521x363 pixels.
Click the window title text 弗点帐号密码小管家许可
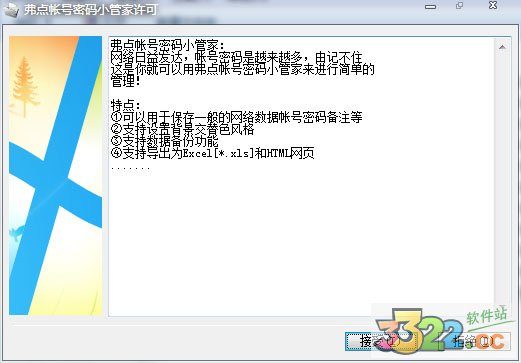pyautogui.click(x=90, y=10)
